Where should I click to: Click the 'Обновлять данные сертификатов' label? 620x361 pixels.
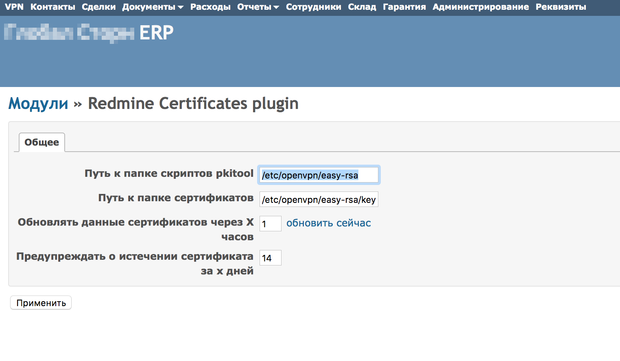click(135, 229)
